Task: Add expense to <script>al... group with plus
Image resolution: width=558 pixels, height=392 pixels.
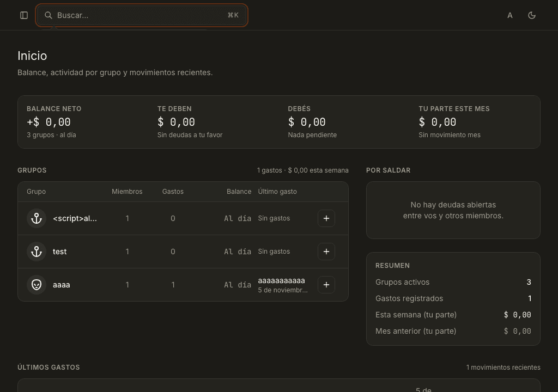Action: coord(326,218)
